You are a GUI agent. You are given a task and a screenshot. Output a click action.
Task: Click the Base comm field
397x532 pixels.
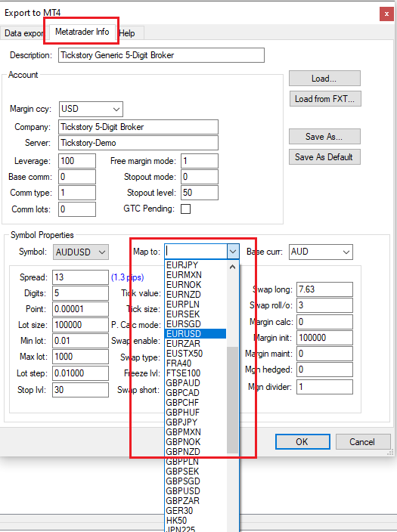click(77, 177)
